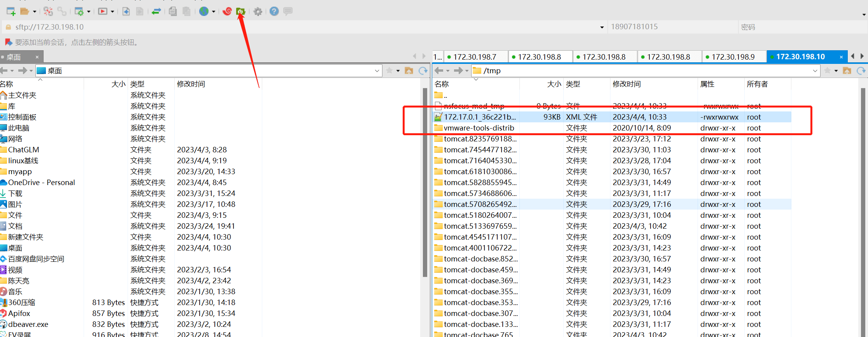Click the Open folder toolbar icon
The image size is (868, 337).
pyautogui.click(x=25, y=11)
